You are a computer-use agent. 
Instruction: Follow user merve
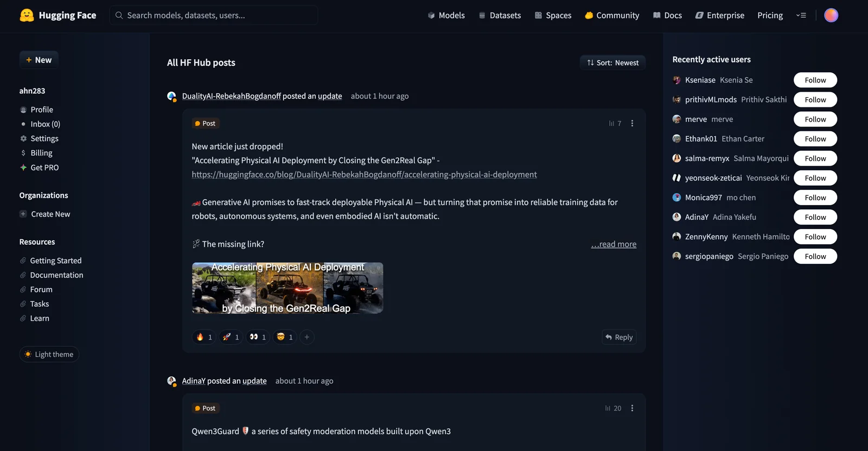pos(815,119)
